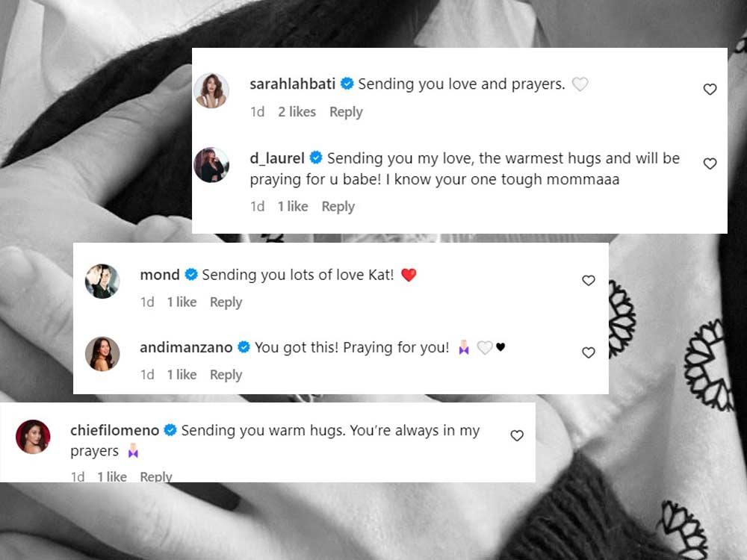The width and height of the screenshot is (747, 560).
Task: Open the chiefilomeno username link
Action: point(115,431)
